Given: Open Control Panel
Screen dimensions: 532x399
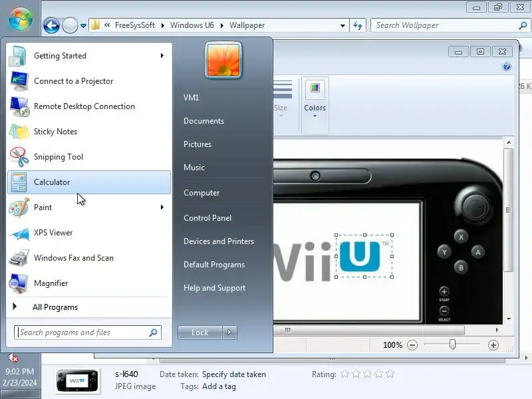Looking at the screenshot, I should (x=207, y=218).
